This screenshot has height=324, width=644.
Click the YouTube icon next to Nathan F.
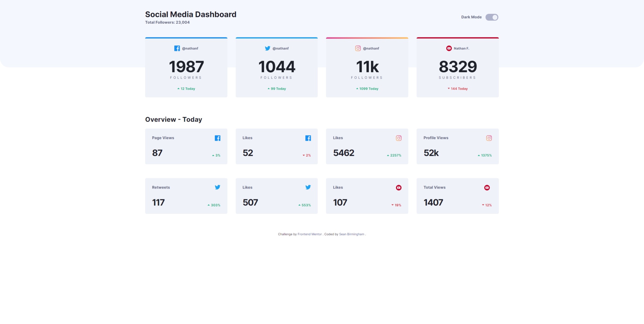(449, 48)
